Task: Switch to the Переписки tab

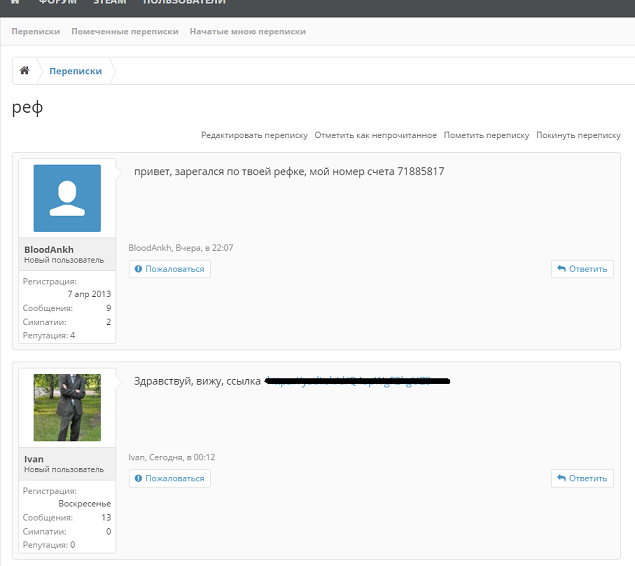Action: (36, 31)
